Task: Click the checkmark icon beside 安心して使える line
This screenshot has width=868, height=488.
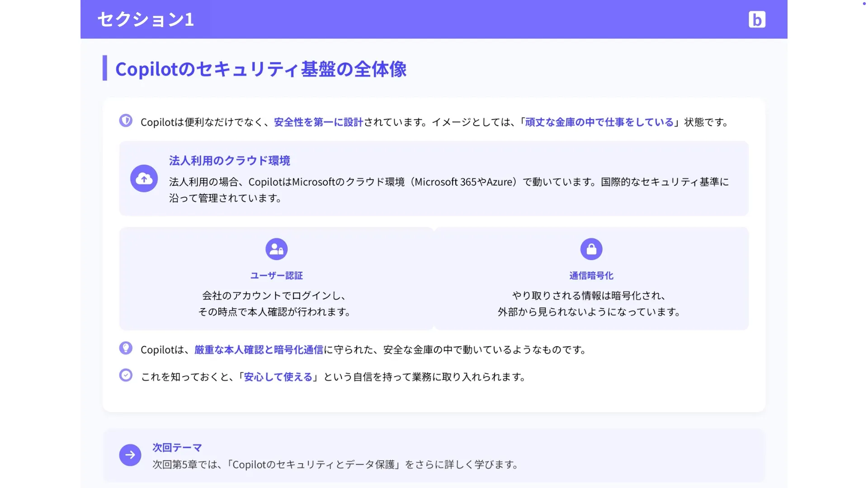Action: click(x=126, y=375)
